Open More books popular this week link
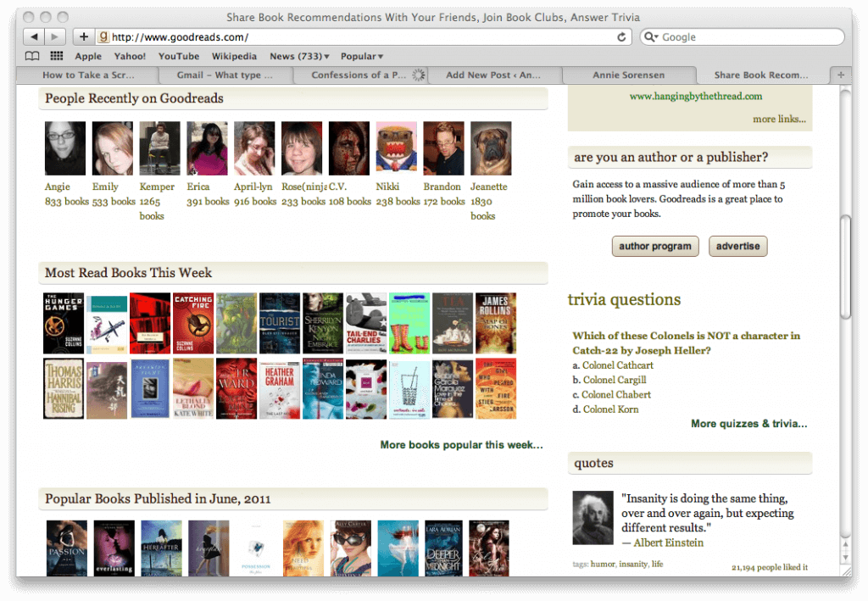868x601 pixels. (462, 445)
